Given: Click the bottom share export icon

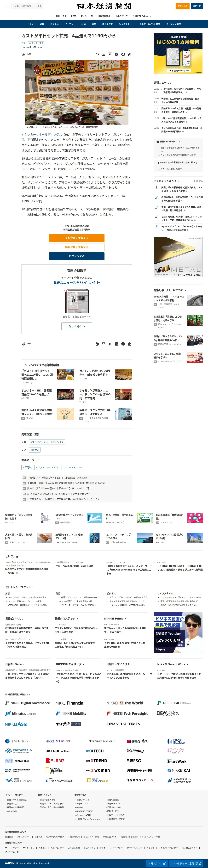Looking at the screenshot, I should [x=130, y=344].
